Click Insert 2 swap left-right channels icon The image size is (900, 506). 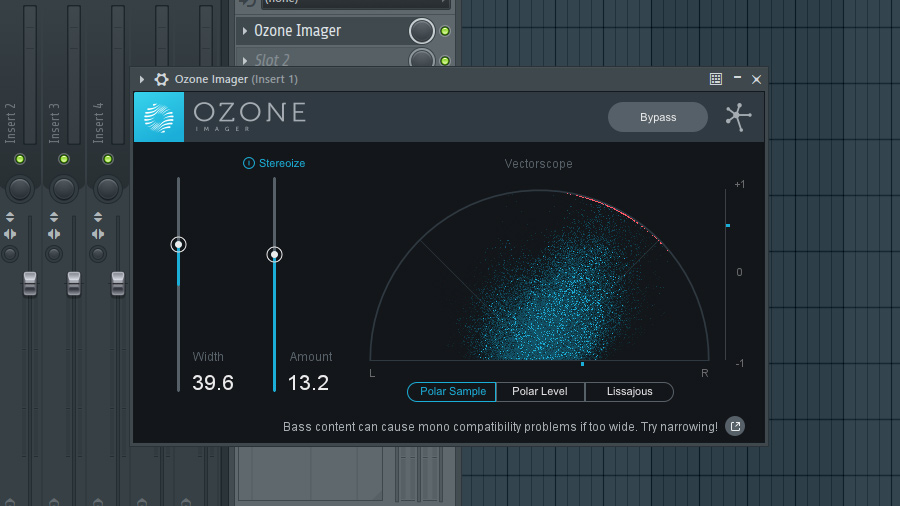click(10, 234)
